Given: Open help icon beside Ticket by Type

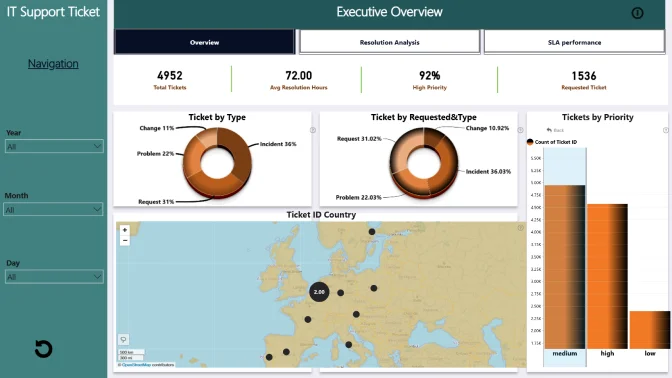Looking at the screenshot, I should pos(313,130).
